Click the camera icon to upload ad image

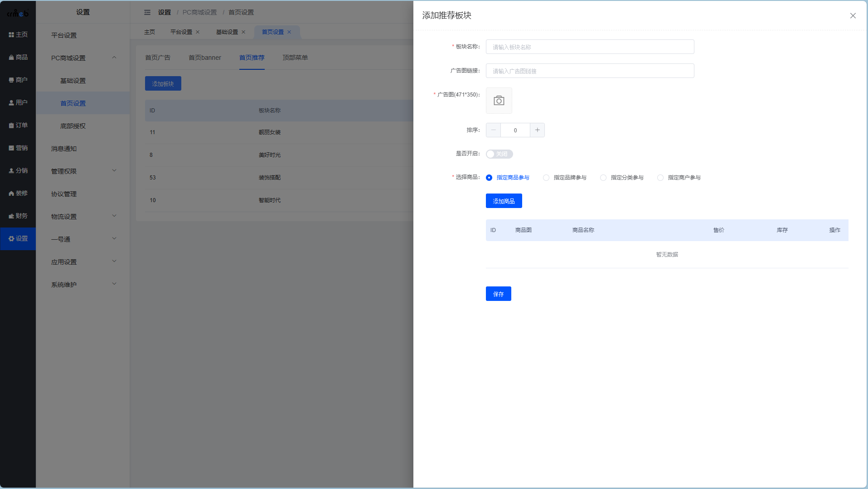click(499, 101)
